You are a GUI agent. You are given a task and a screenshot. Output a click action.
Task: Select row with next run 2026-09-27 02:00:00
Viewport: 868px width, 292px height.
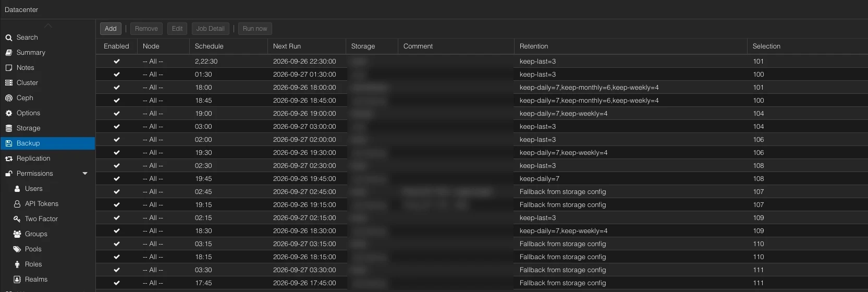(482, 140)
